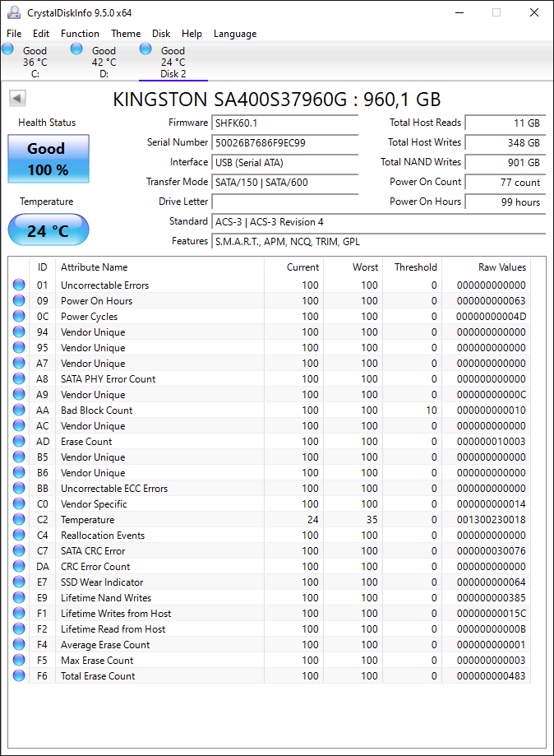Click the Current column header
The width and height of the screenshot is (554, 756).
pyautogui.click(x=293, y=267)
